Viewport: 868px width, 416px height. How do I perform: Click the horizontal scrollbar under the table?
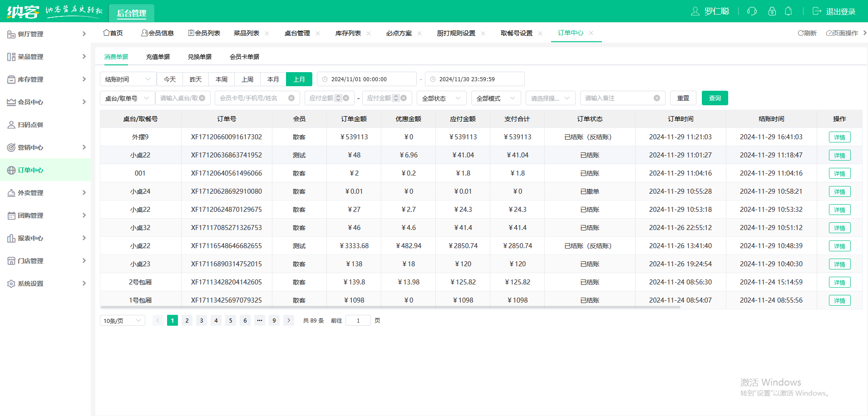(x=390, y=307)
